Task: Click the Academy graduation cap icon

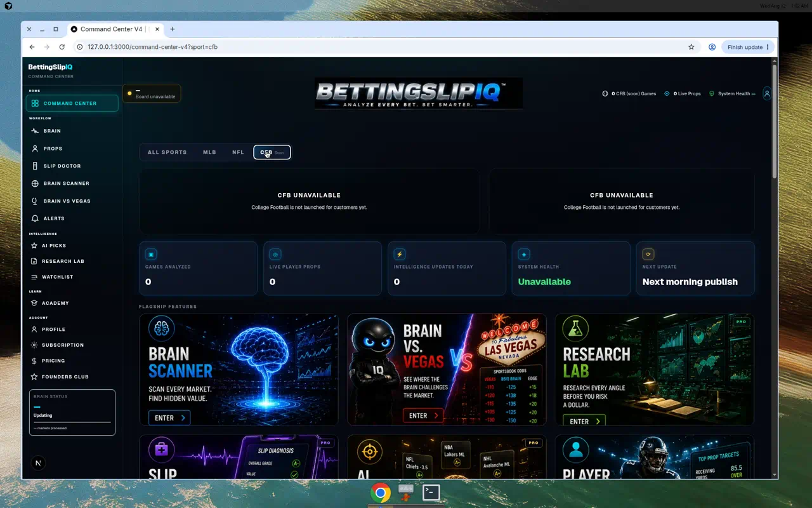Action: pos(34,303)
